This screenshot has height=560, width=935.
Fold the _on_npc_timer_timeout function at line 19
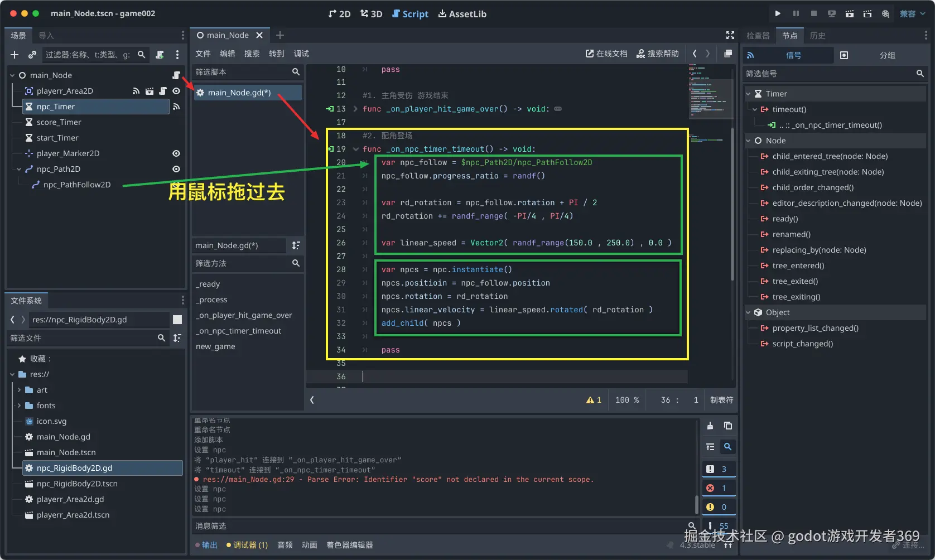(355, 149)
